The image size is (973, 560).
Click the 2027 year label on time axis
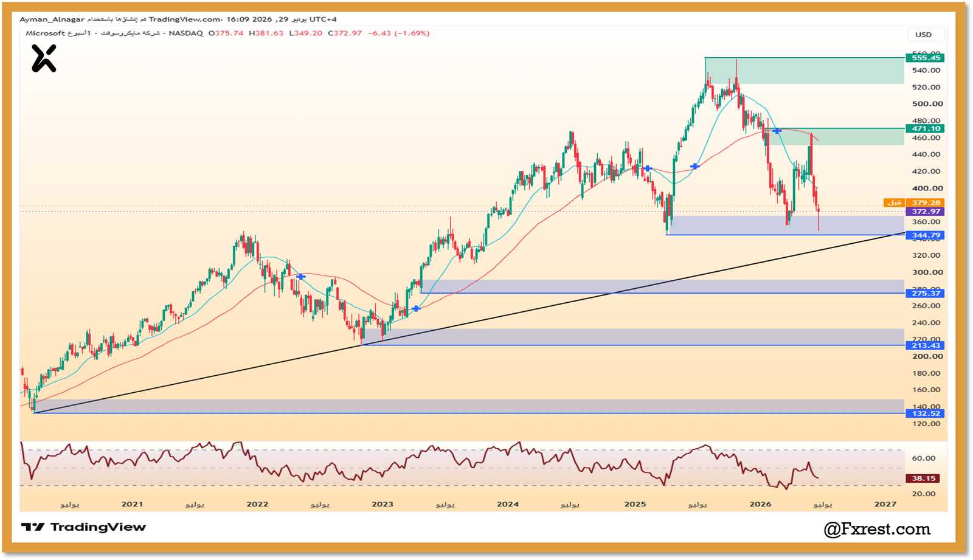click(885, 504)
